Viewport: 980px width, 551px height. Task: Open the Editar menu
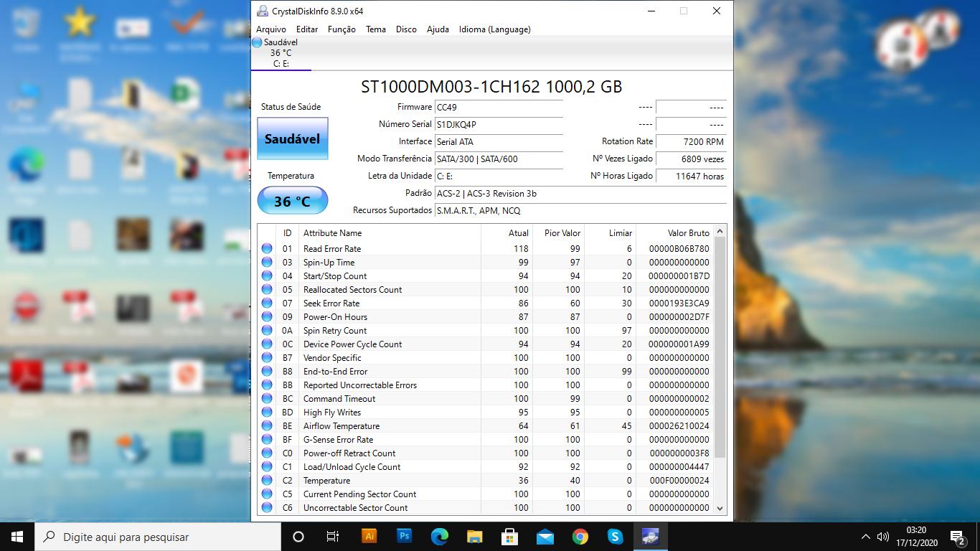click(307, 29)
